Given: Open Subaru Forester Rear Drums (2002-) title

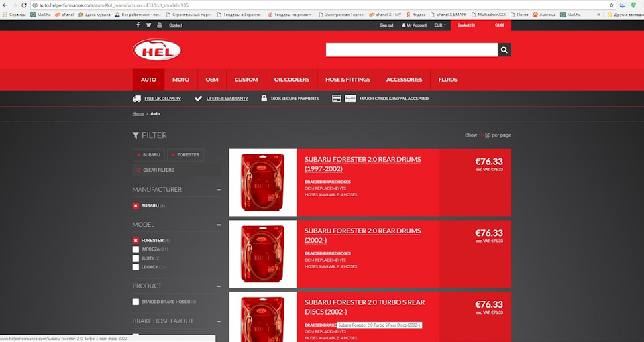Looking at the screenshot, I should click(363, 235).
